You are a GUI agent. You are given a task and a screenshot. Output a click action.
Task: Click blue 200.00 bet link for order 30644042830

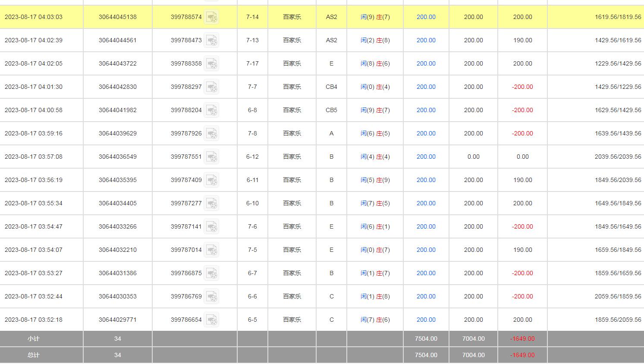426,87
